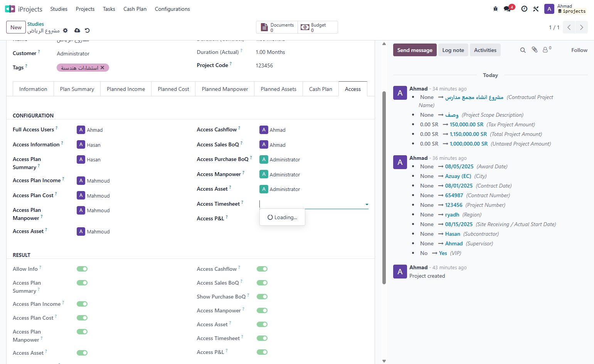Screen dimensions: 594x364
Task: Open the activities clock icon
Action: click(524, 9)
